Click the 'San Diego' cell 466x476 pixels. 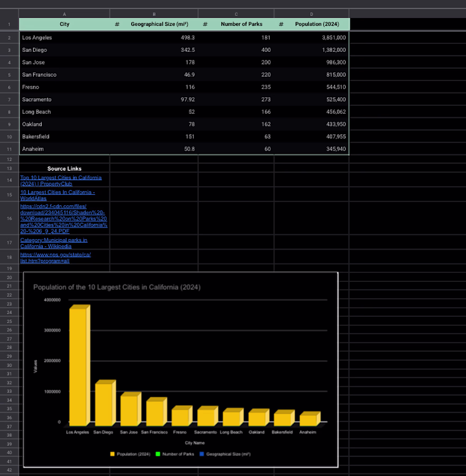(65, 50)
